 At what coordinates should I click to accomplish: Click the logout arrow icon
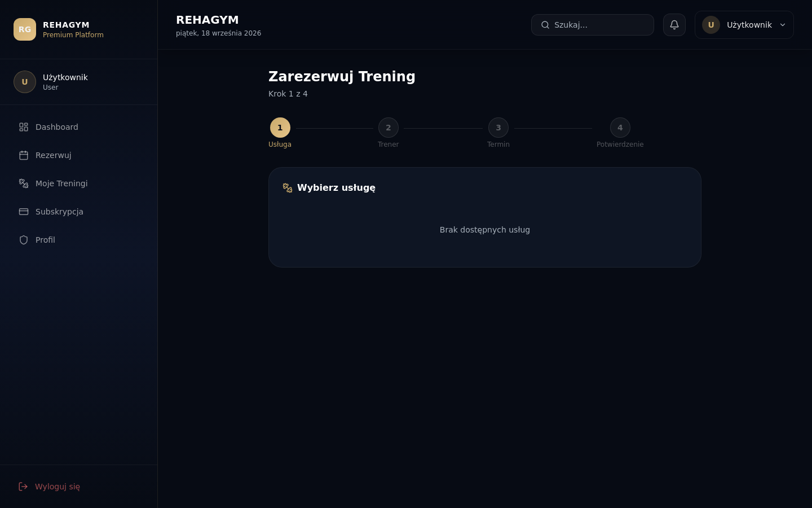pyautogui.click(x=23, y=487)
